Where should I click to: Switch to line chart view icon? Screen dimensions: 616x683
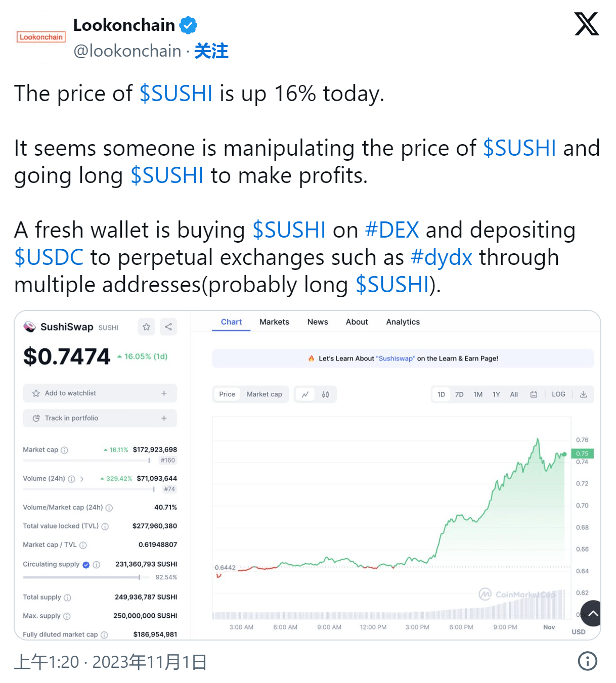tap(305, 394)
